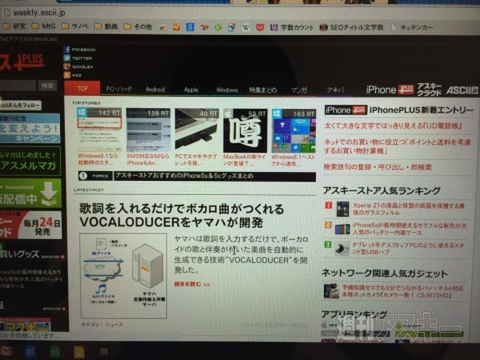Open the 研究 bookmark folder
Image resolution: width=480 pixels, height=360 pixels.
[14, 26]
